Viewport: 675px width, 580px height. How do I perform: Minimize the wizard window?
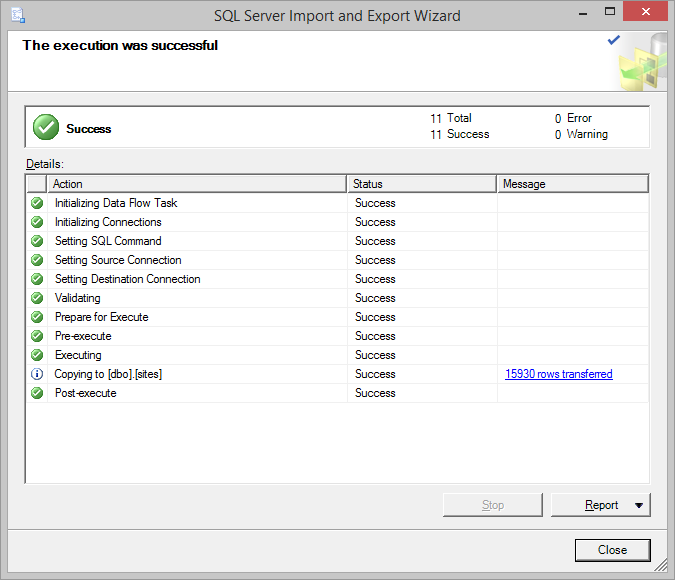tap(583, 13)
